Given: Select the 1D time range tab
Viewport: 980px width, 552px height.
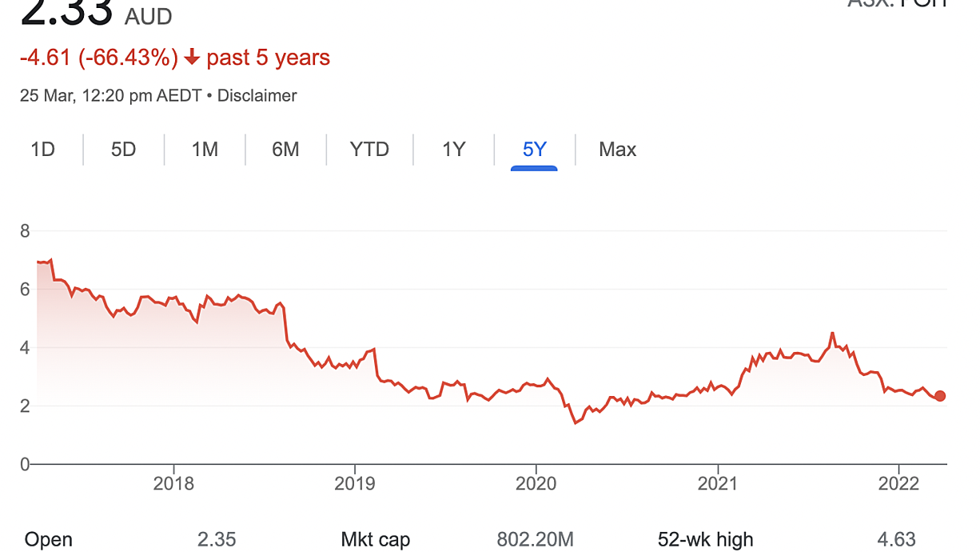Looking at the screenshot, I should tap(42, 150).
